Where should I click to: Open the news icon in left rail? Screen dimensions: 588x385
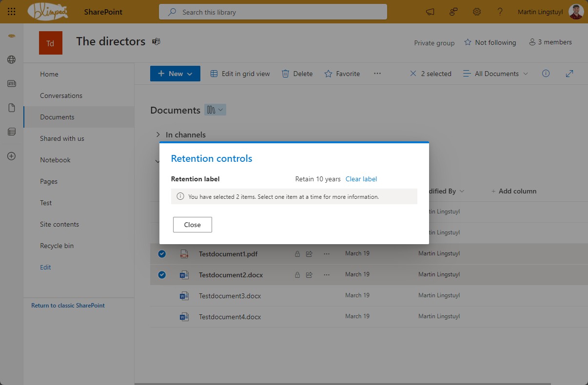12,84
